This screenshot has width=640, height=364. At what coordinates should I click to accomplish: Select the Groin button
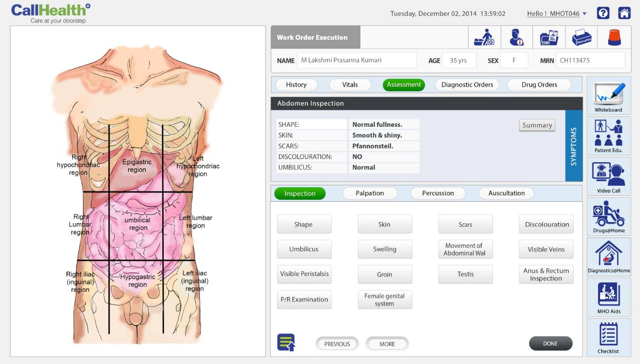pos(385,274)
